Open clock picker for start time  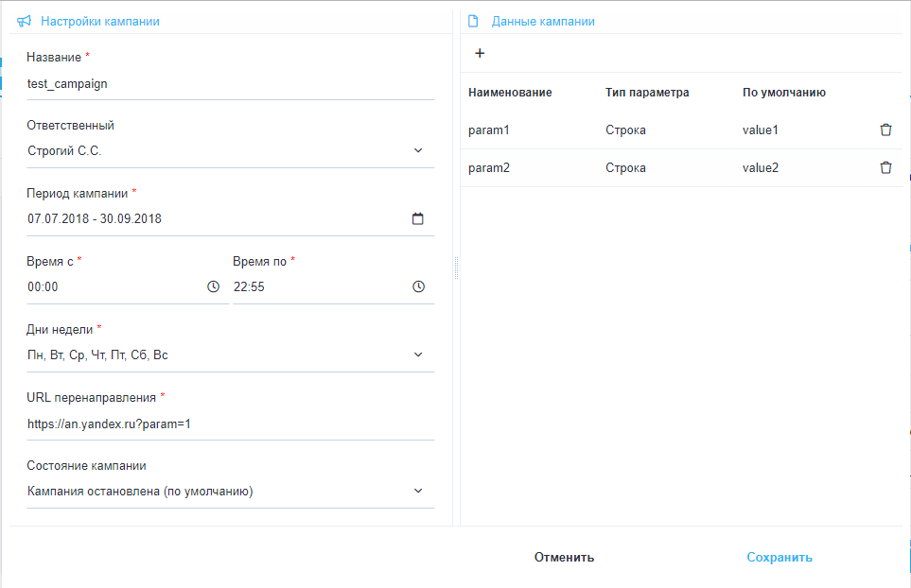(213, 286)
